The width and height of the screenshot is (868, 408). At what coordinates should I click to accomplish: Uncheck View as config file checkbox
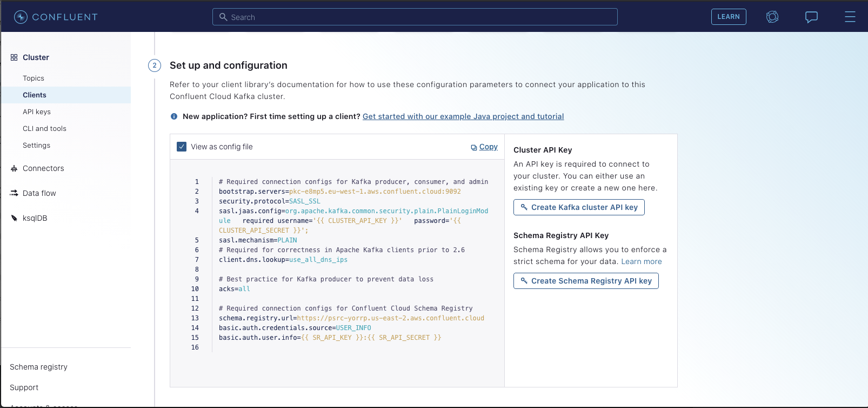pyautogui.click(x=182, y=147)
